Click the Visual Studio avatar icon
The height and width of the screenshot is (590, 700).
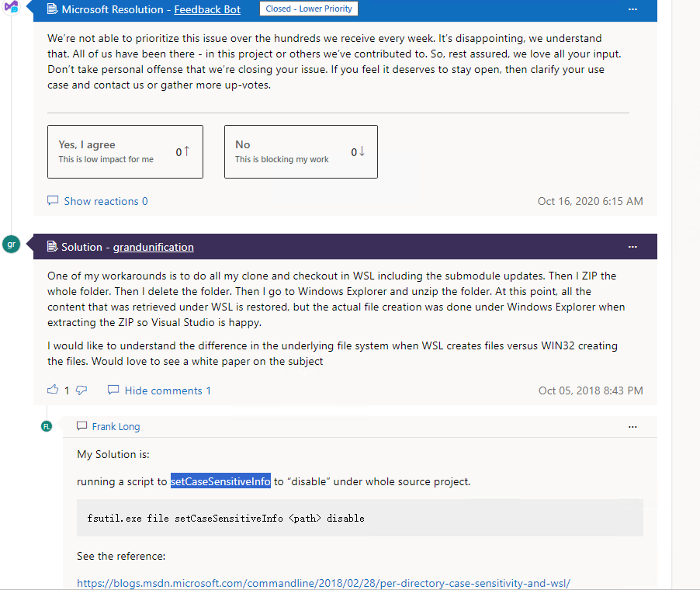(11, 8)
